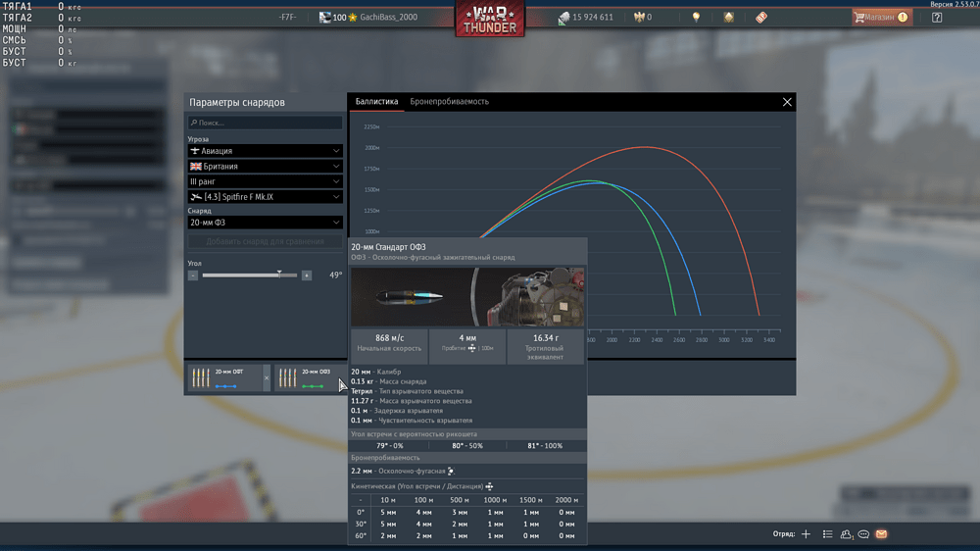Click the Silver Lions currency icon

(564, 18)
